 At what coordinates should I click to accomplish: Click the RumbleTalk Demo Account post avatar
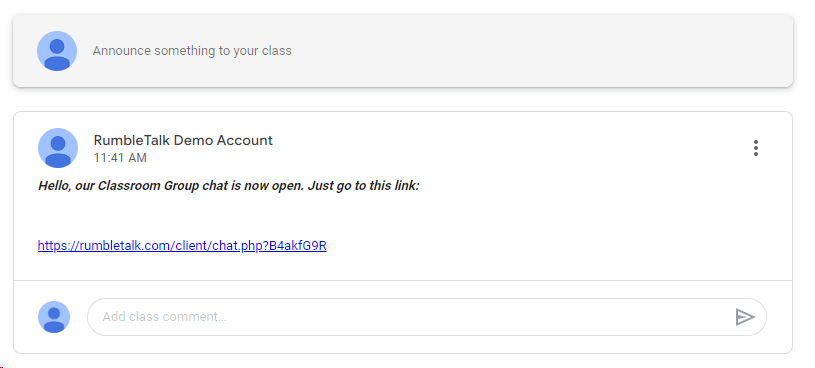coord(58,148)
